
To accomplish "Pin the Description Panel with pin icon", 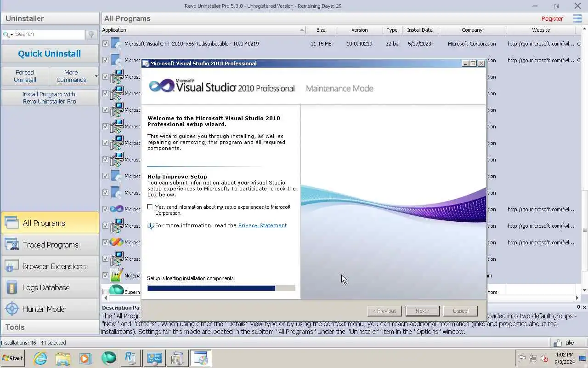I will (x=578, y=307).
